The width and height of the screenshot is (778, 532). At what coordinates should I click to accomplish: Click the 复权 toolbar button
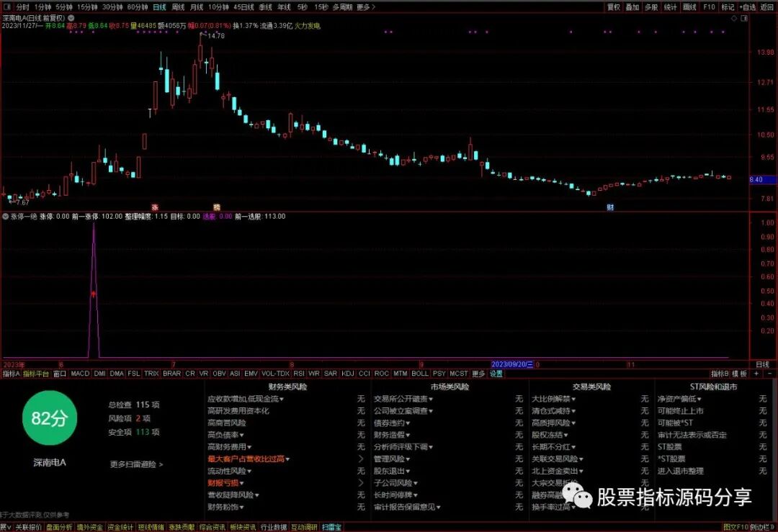[x=614, y=7]
